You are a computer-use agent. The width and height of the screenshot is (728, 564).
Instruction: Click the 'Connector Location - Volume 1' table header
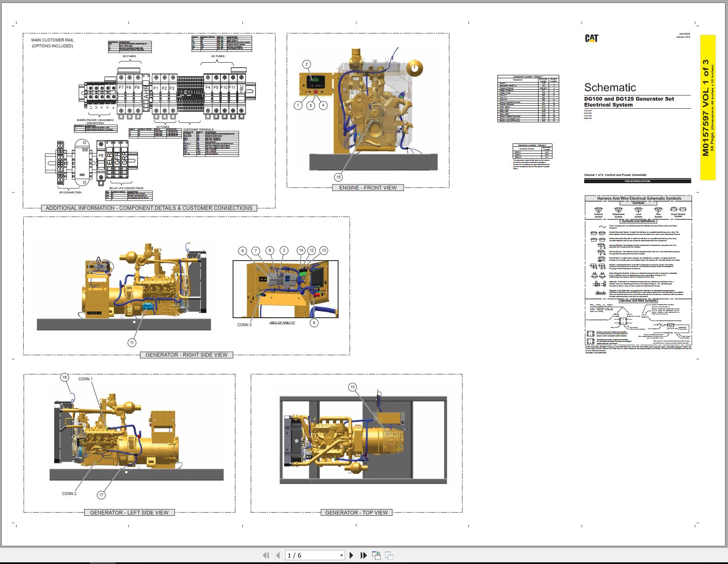coord(532,145)
